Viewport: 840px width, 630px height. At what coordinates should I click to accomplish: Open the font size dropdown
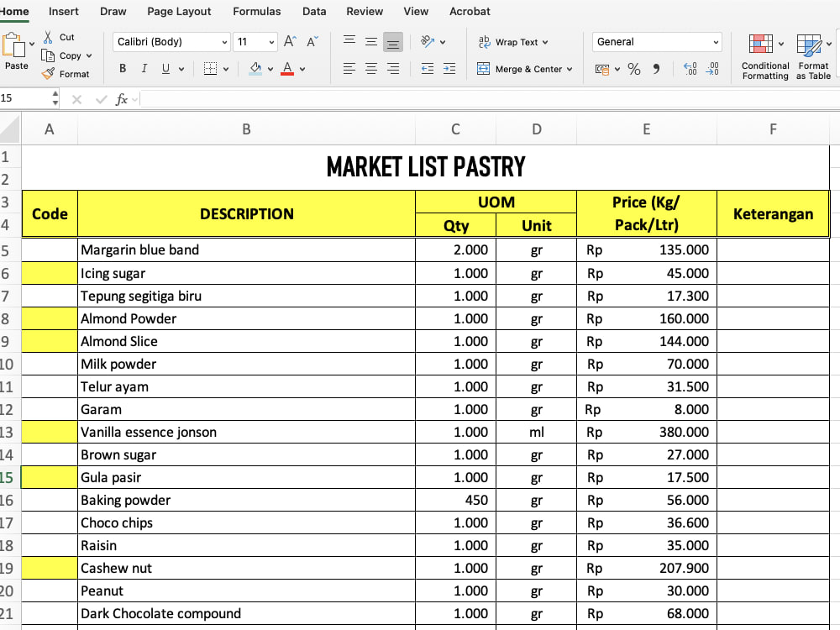click(x=271, y=42)
